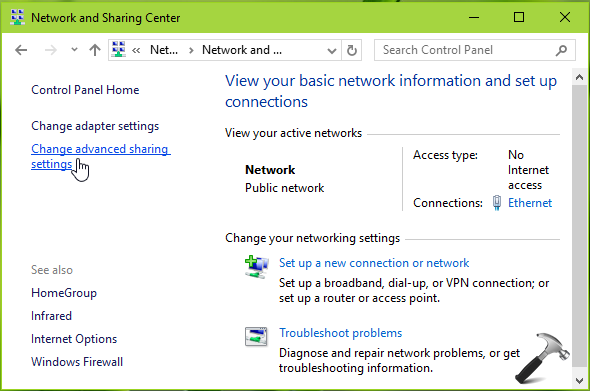590x391 pixels.
Task: Expand the breadcrumb arrow after 'Net...'
Action: pos(191,50)
